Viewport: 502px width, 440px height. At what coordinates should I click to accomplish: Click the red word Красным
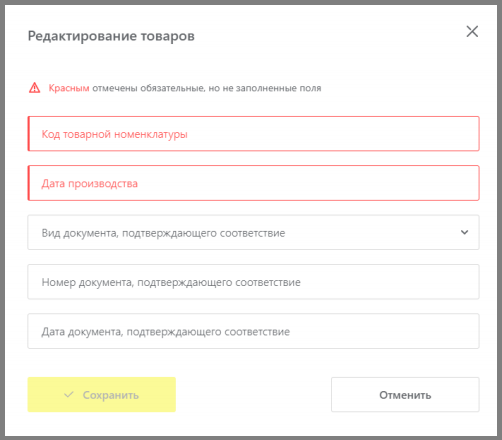tap(69, 88)
